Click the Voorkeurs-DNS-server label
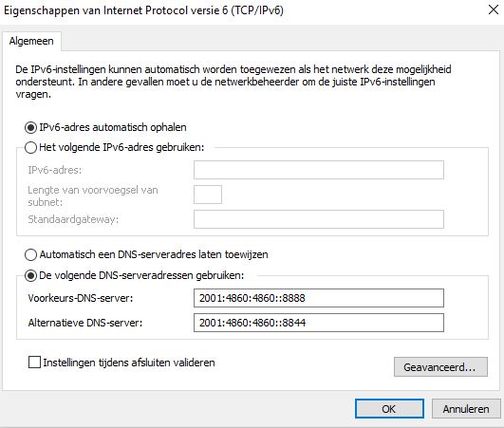 click(x=81, y=298)
